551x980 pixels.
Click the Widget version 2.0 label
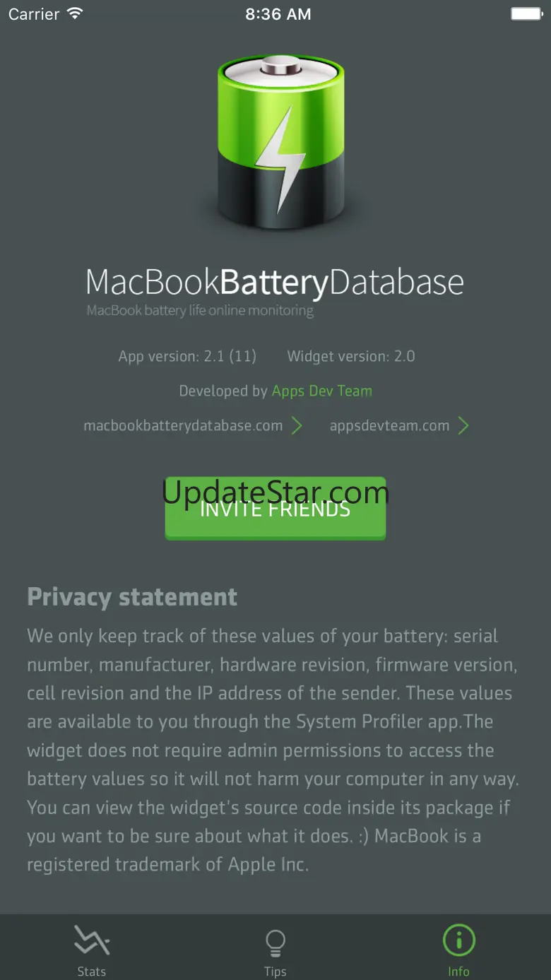[351, 356]
